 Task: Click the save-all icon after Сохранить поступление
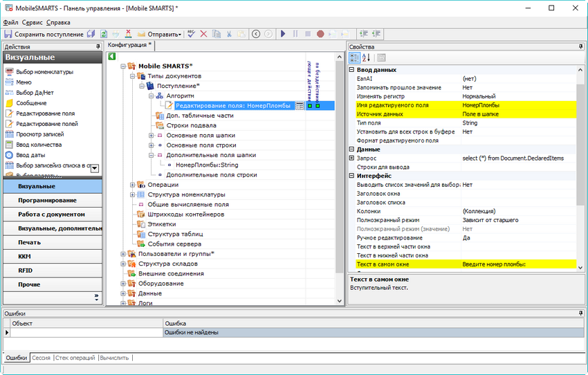click(x=91, y=34)
